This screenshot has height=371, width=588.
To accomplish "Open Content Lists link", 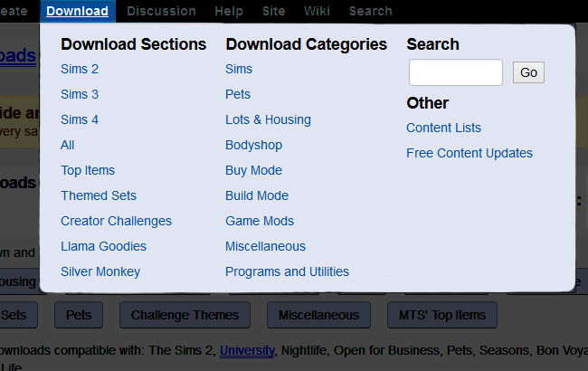I will point(443,128).
